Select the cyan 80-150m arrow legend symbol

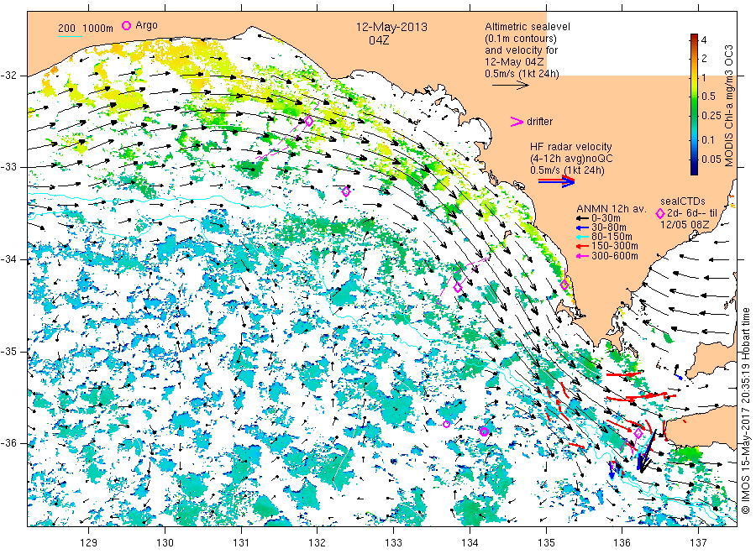pyautogui.click(x=582, y=237)
